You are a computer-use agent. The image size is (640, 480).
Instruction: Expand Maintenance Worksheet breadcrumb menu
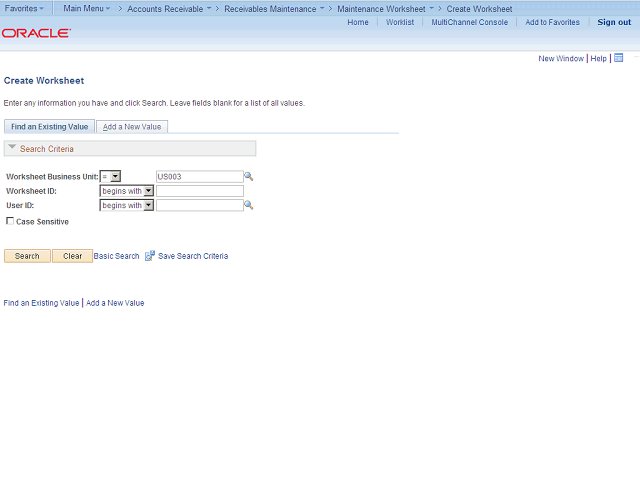point(431,8)
